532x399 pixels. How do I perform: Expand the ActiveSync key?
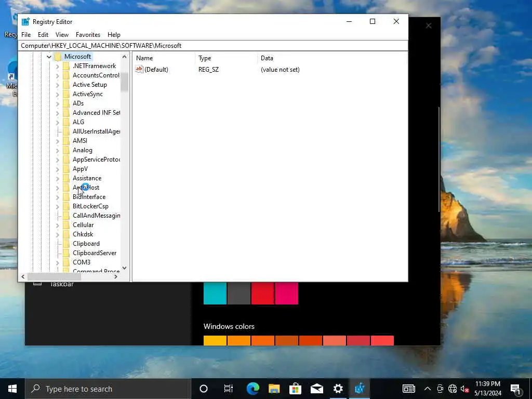[x=57, y=94]
